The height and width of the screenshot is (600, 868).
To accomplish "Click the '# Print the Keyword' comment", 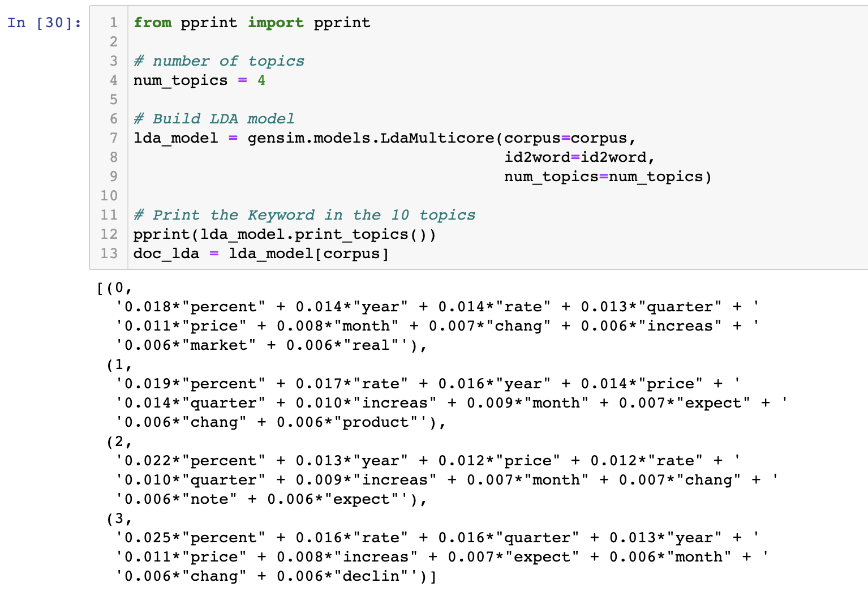I will pos(304,215).
